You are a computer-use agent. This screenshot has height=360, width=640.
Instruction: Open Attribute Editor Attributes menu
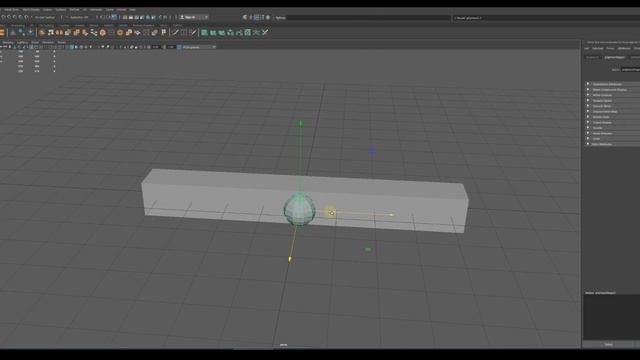pyautogui.click(x=624, y=48)
